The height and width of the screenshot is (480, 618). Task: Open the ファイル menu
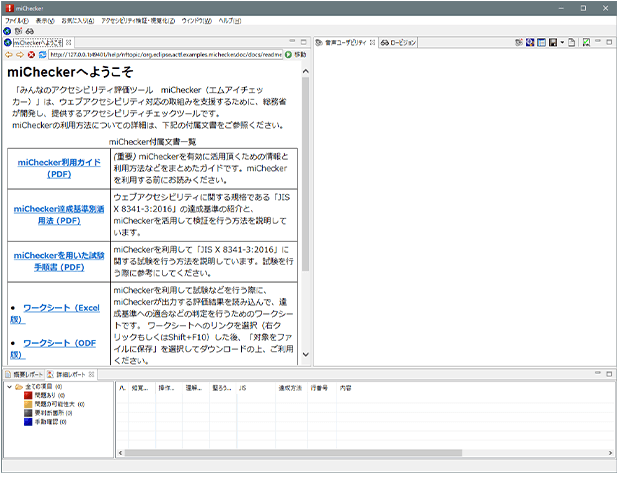tap(17, 20)
